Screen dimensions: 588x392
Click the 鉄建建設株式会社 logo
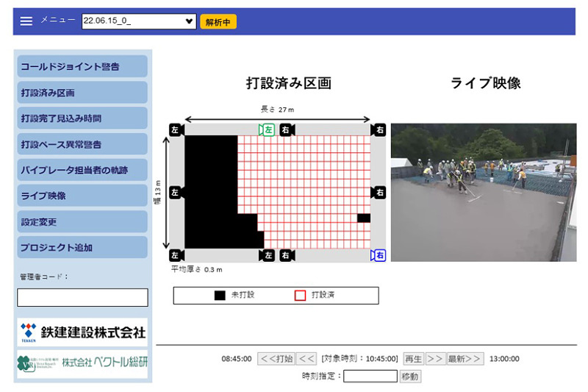(x=82, y=332)
